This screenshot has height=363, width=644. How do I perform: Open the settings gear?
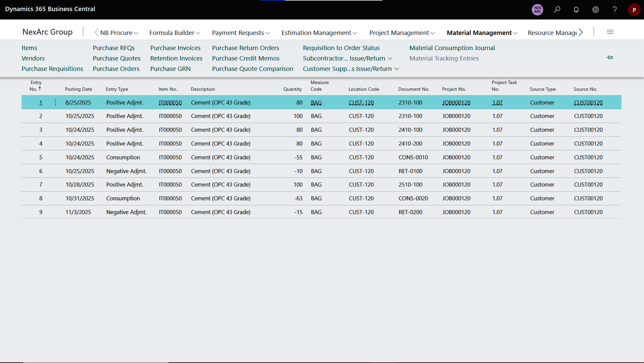pyautogui.click(x=595, y=9)
